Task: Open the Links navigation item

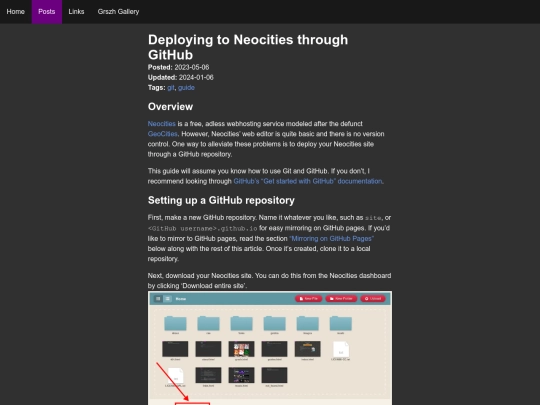Action: [76, 12]
